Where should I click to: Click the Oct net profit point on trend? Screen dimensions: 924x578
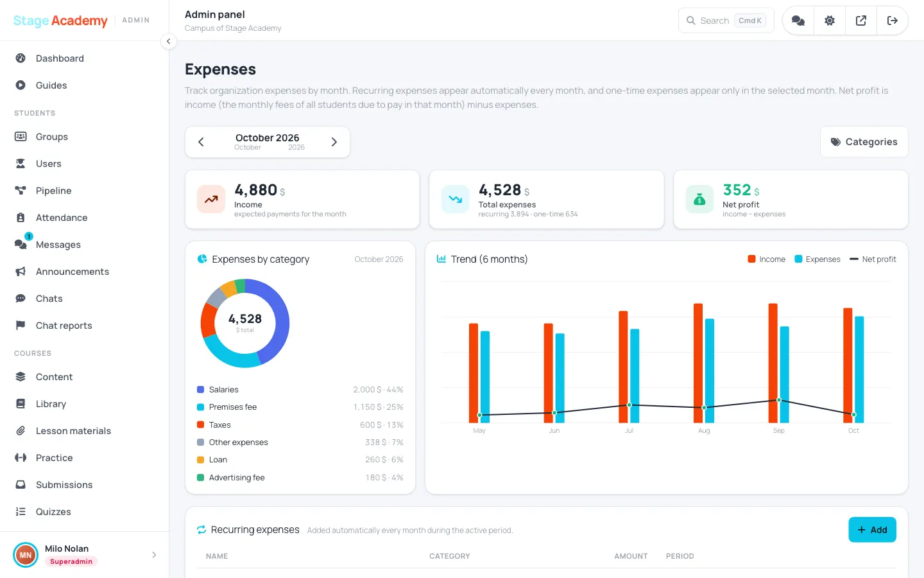tap(853, 415)
